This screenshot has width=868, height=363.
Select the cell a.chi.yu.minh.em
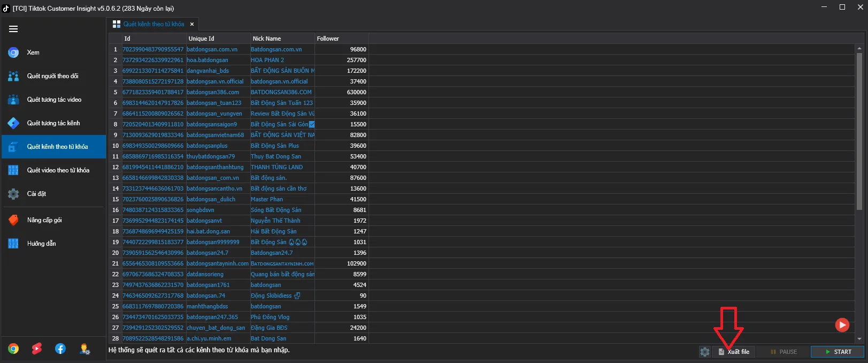point(218,338)
